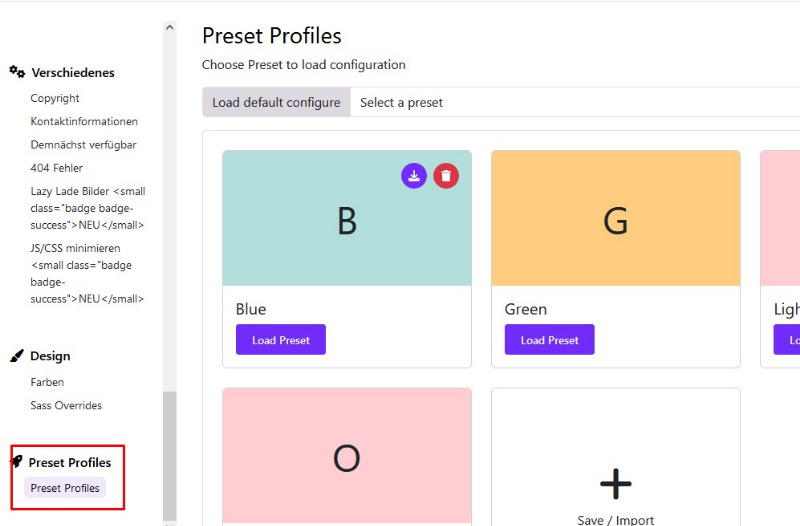Image resolution: width=800 pixels, height=526 pixels.
Task: Click the sidebar vertical scrollbar thumb
Action: 169,456
